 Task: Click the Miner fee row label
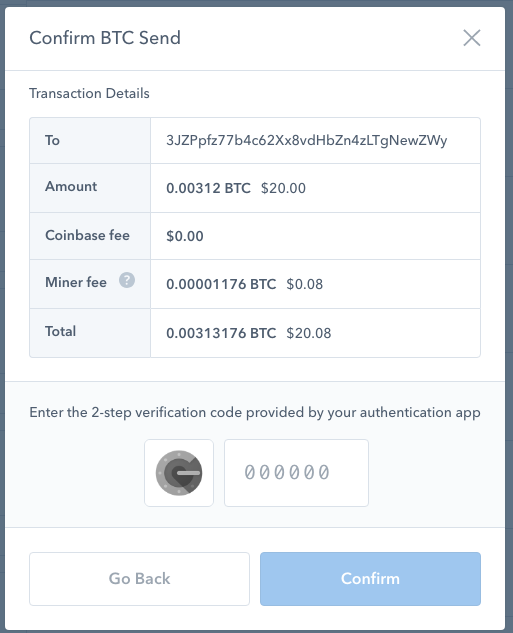[76, 282]
